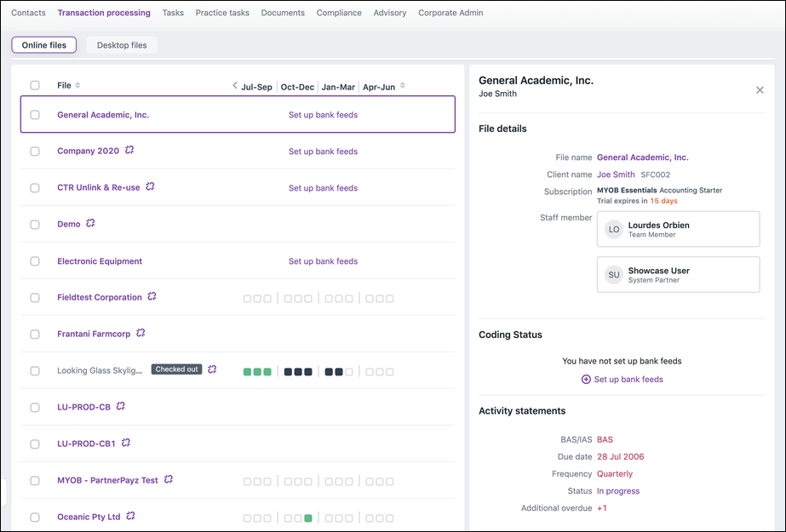Tick the checkbox for General Academic, Inc.
786x532 pixels.
pyautogui.click(x=35, y=115)
